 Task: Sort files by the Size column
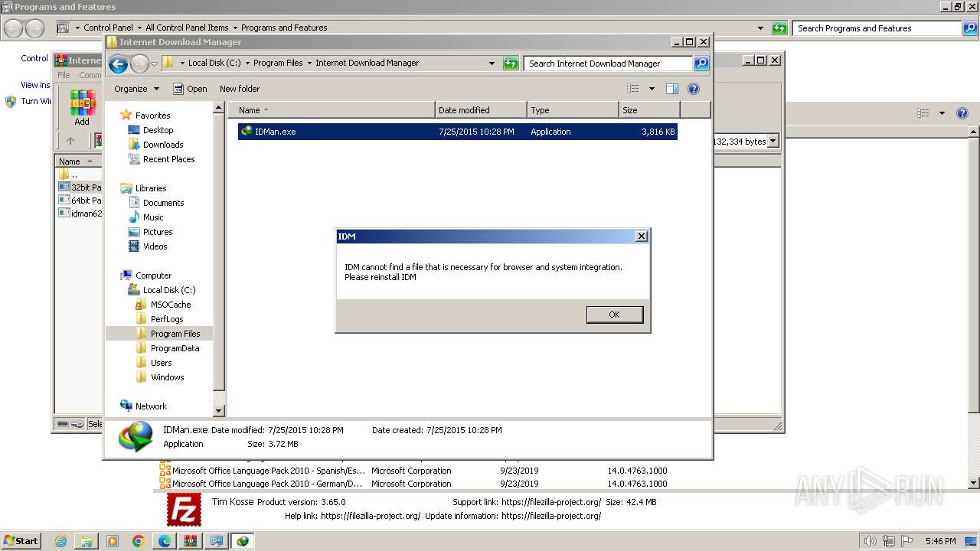[x=649, y=110]
